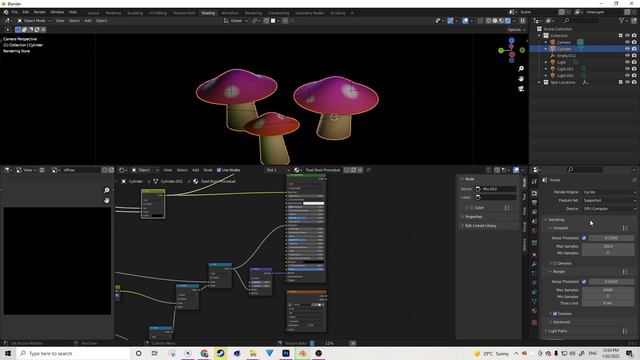Click the Blender logo in menu bar
Viewport: 640px width, 360px height.
point(6,12)
